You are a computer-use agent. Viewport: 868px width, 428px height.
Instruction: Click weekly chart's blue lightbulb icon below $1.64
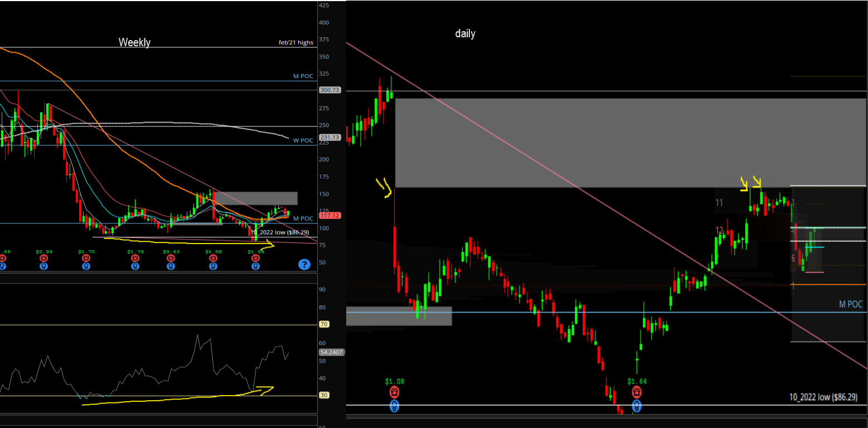tap(255, 266)
